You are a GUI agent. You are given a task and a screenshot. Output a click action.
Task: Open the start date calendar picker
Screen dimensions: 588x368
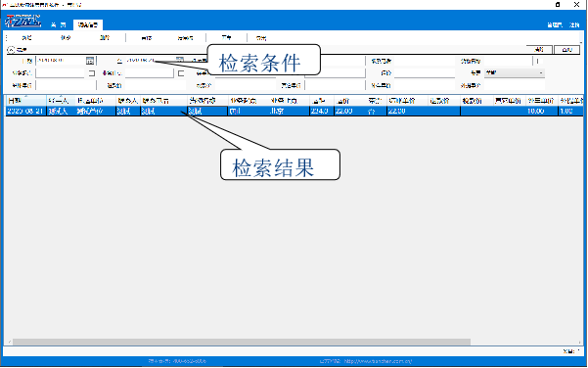[x=90, y=61]
